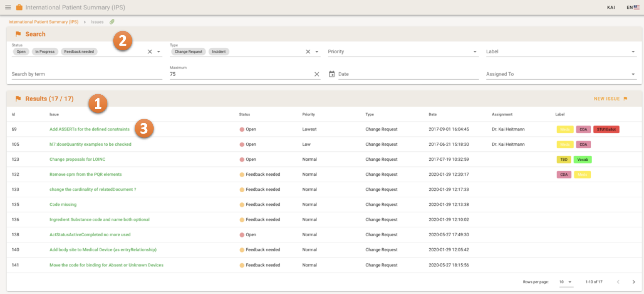This screenshot has height=294, width=644.
Task: Toggle the Incident type chip
Action: pos(219,52)
